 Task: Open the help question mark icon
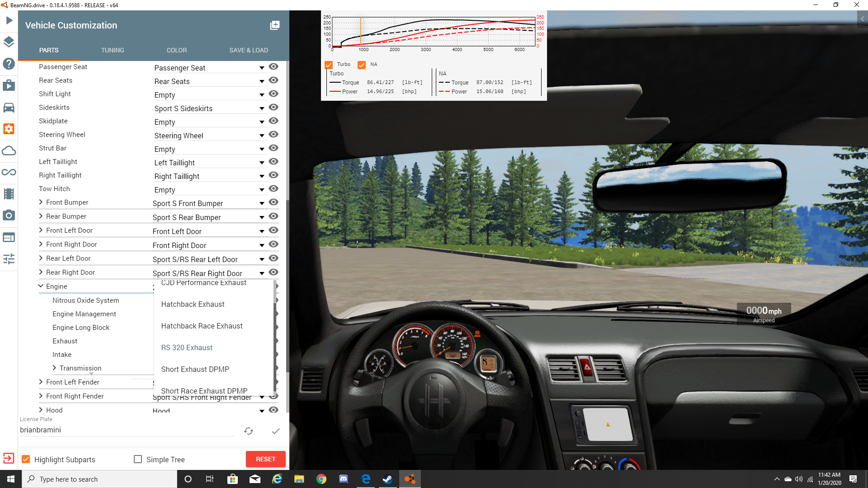tap(9, 64)
